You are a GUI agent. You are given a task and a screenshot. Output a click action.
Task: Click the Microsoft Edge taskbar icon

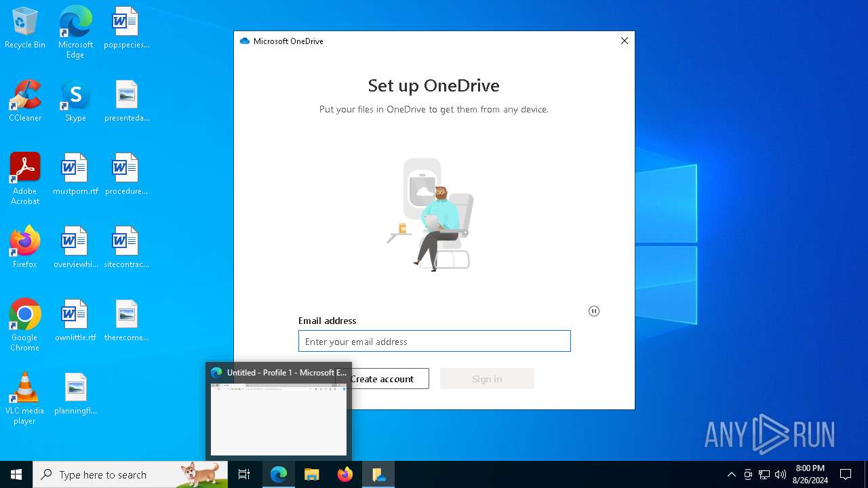click(x=279, y=474)
